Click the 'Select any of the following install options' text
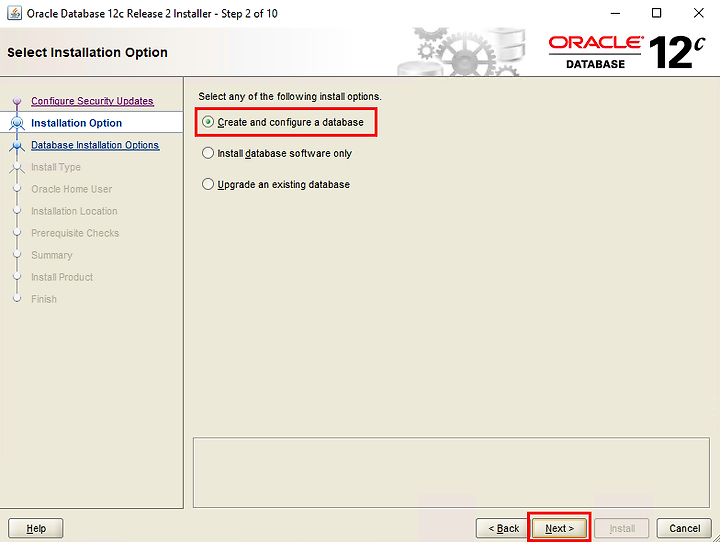 290,96
